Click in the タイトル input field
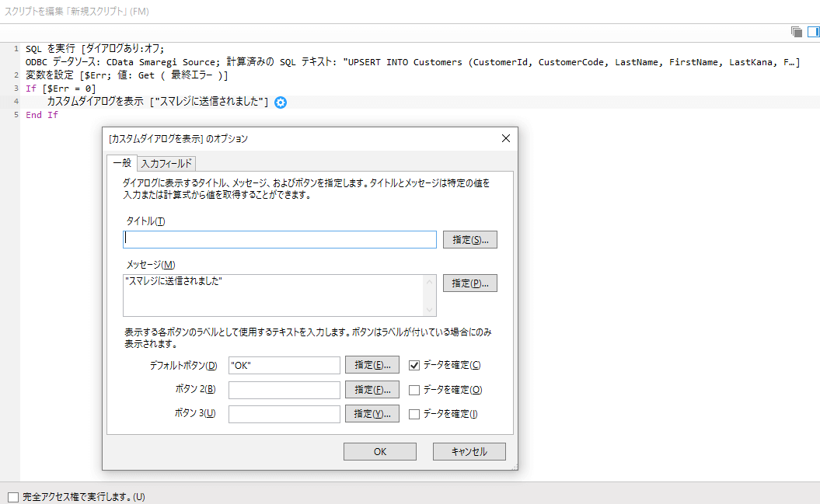Viewport: 820px width, 504px height. (x=280, y=240)
